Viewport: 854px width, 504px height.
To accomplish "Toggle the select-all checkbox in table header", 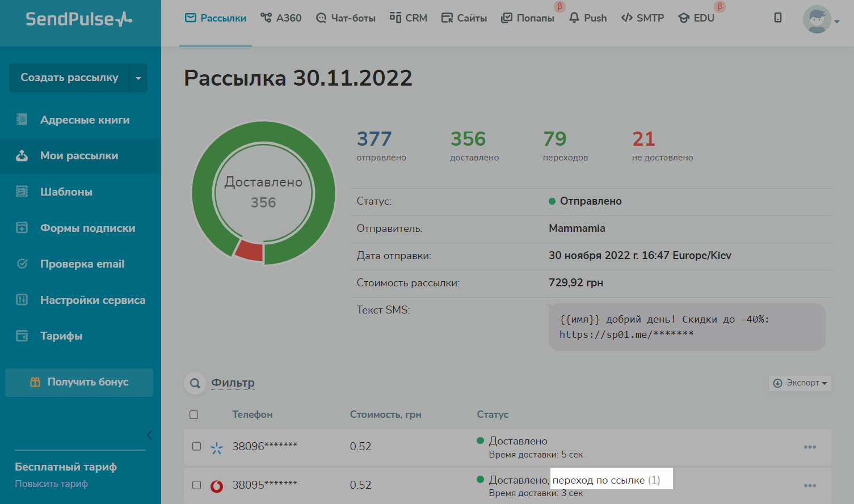I will pos(194,415).
